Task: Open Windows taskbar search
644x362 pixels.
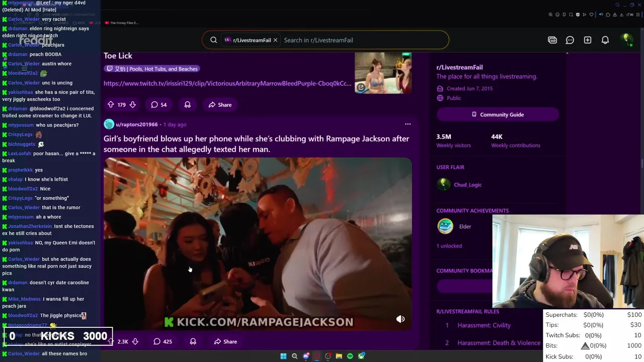Action: [x=295, y=356]
